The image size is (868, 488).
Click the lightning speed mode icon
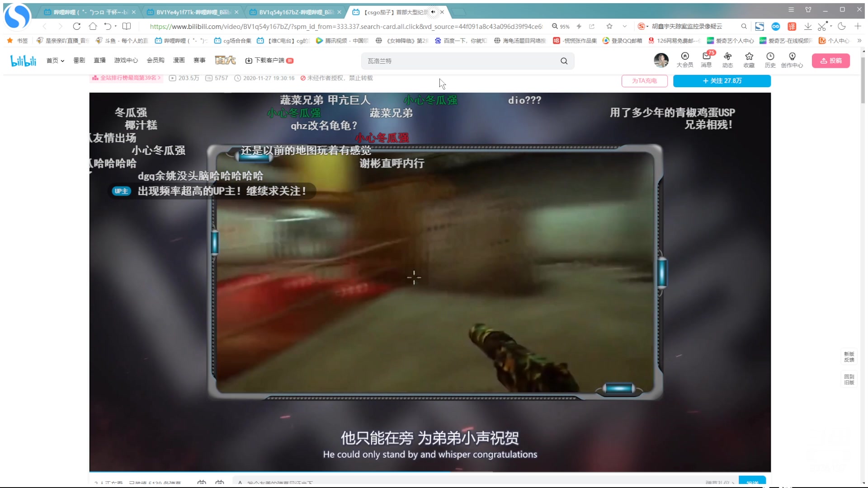click(x=579, y=26)
